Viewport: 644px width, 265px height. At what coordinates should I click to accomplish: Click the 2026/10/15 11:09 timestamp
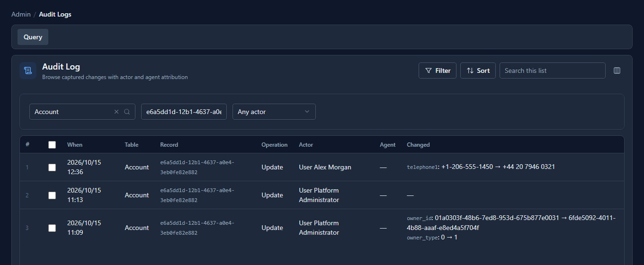click(84, 228)
